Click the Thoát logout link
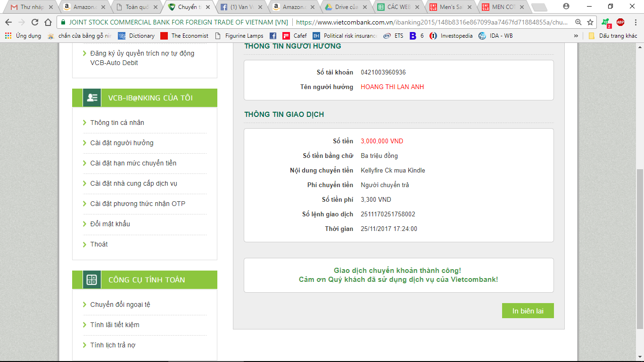Viewport: 644px width, 362px height. (99, 244)
